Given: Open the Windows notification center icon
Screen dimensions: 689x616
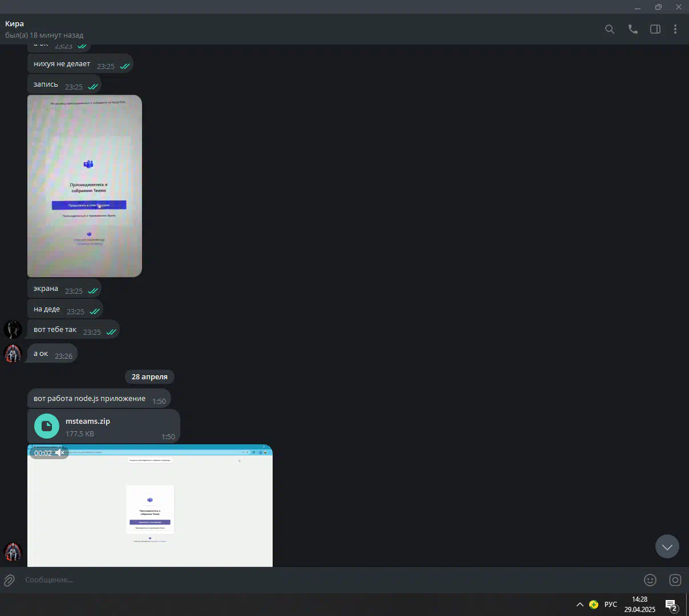Looking at the screenshot, I should pyautogui.click(x=672, y=605).
